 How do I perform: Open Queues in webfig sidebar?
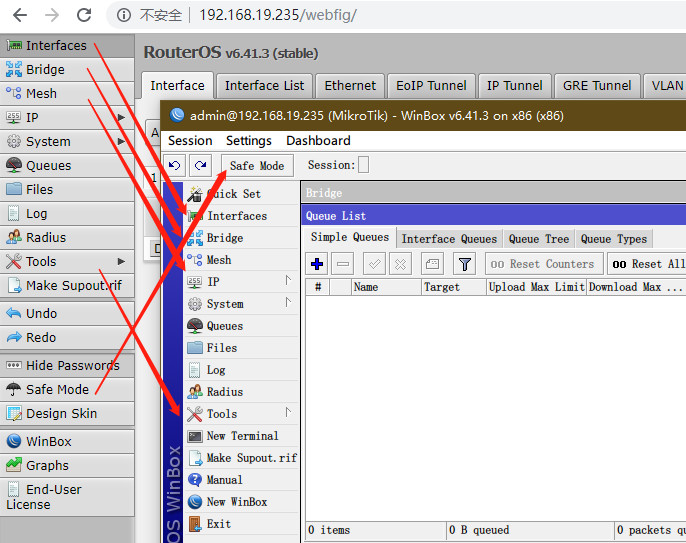pyautogui.click(x=67, y=165)
